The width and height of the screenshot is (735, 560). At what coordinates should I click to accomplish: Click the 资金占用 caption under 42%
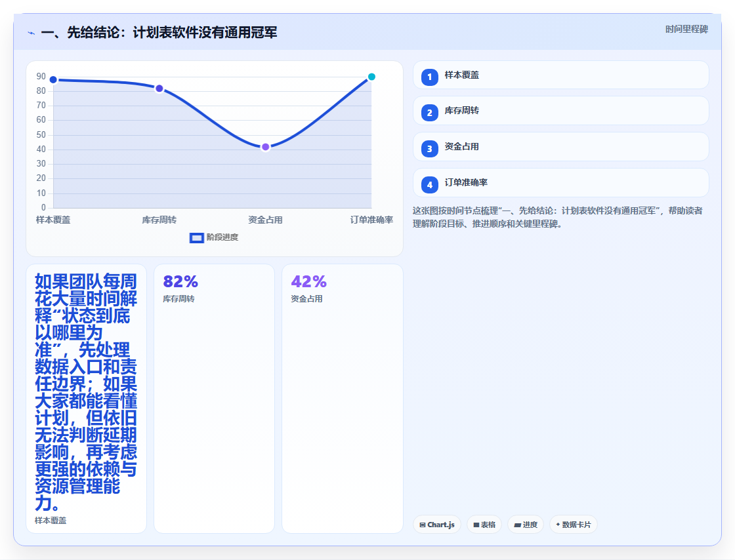pyautogui.click(x=306, y=299)
